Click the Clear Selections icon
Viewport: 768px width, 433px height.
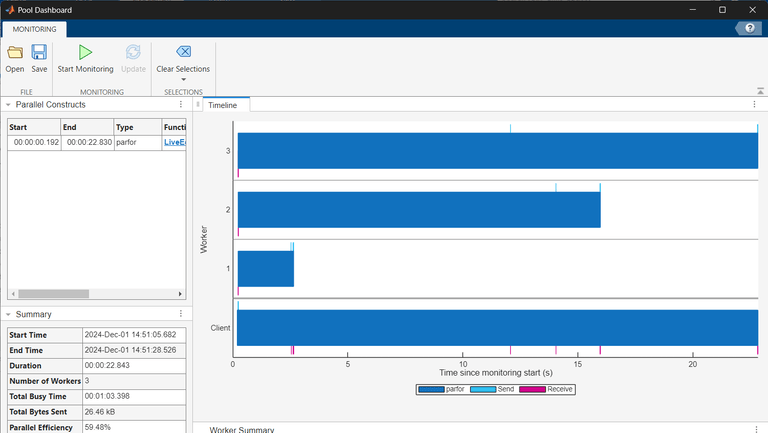pyautogui.click(x=183, y=52)
